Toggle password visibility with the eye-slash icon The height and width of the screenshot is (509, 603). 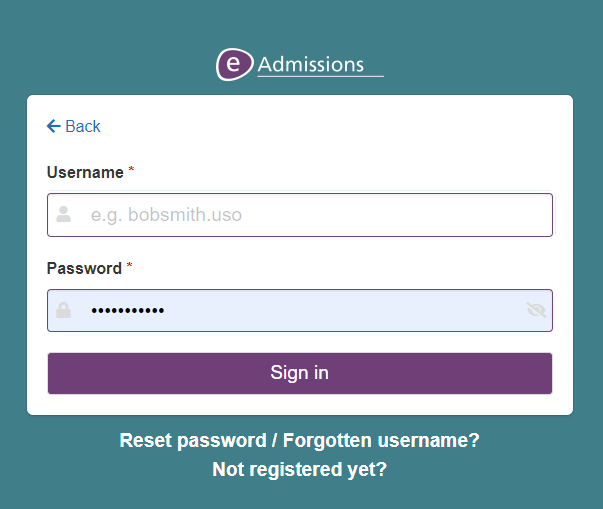click(536, 310)
